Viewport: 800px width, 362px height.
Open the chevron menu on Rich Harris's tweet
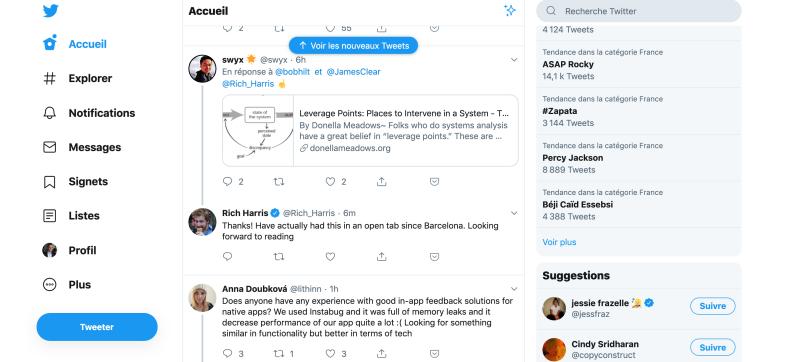pos(514,213)
